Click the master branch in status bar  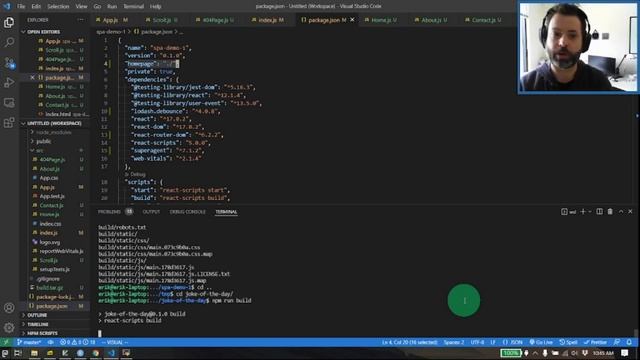(x=29, y=342)
